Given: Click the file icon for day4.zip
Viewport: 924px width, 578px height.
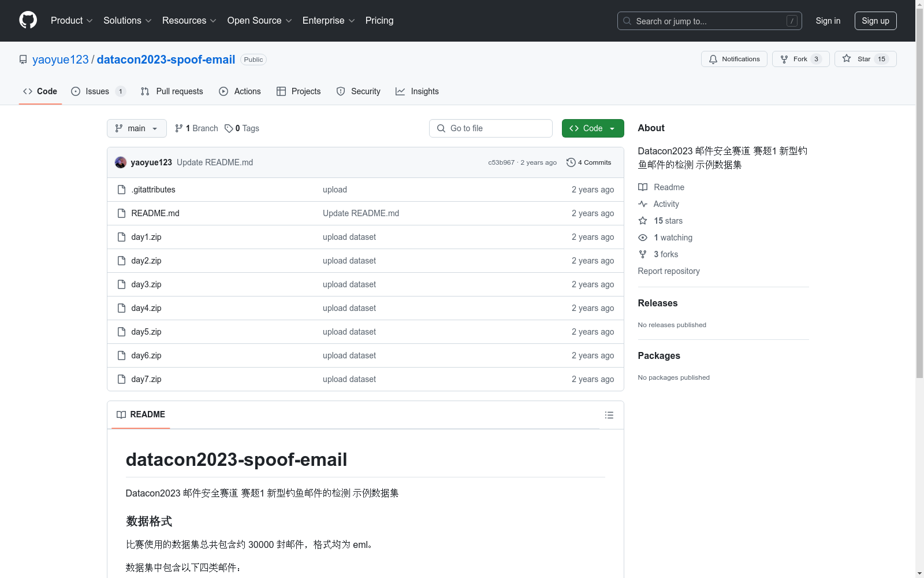Looking at the screenshot, I should (x=121, y=308).
